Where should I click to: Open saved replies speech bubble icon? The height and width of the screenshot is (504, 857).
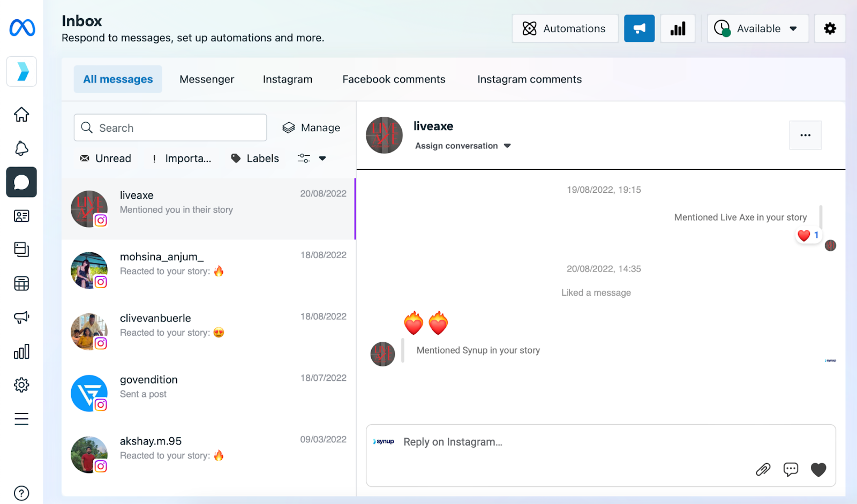click(x=791, y=470)
